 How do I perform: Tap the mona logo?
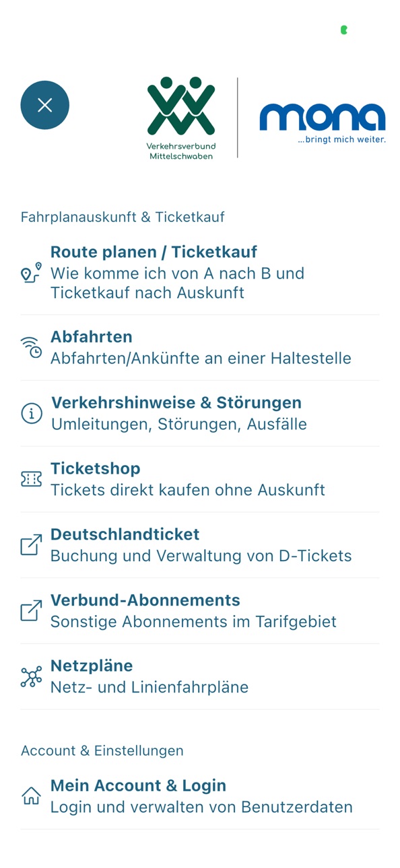pyautogui.click(x=323, y=123)
